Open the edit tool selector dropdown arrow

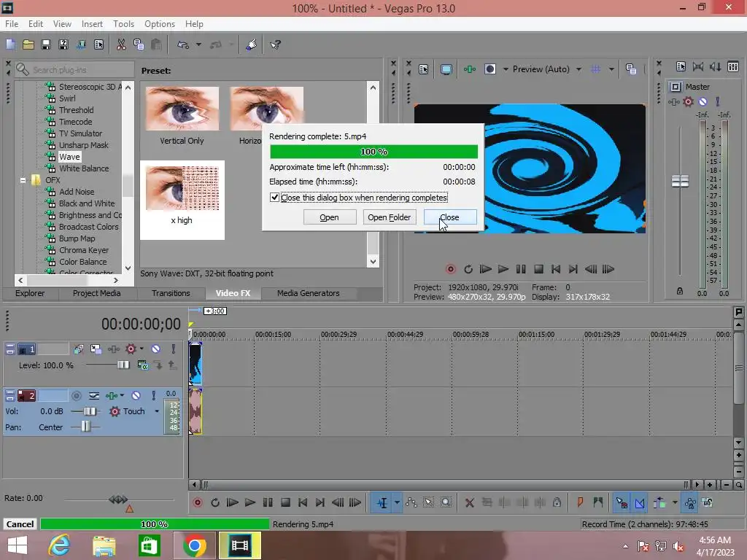click(397, 502)
